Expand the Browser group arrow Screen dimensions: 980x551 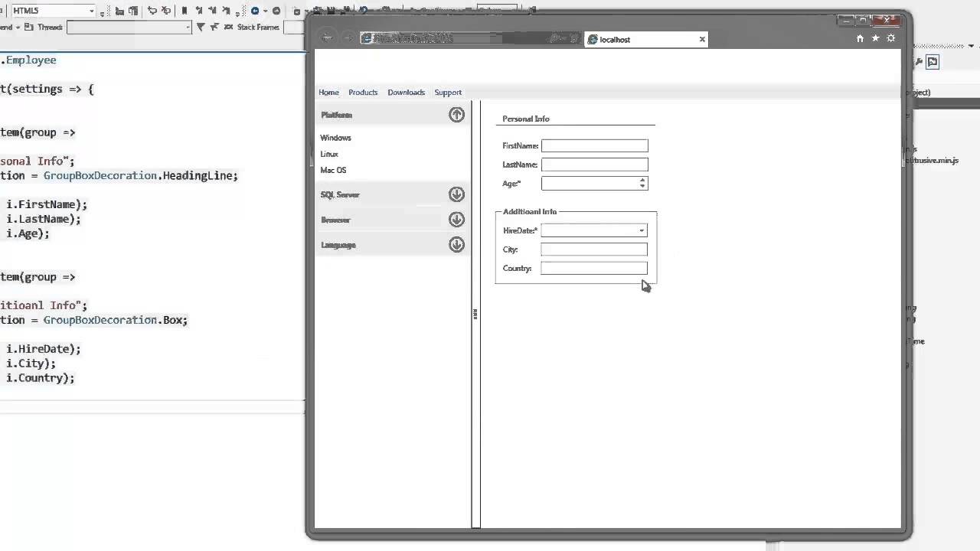[x=456, y=220]
